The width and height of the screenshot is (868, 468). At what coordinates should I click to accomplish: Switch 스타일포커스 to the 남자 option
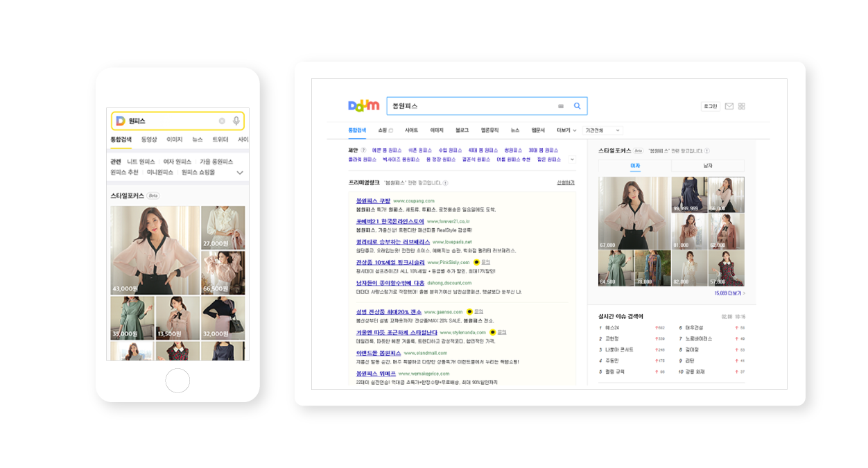point(706,166)
